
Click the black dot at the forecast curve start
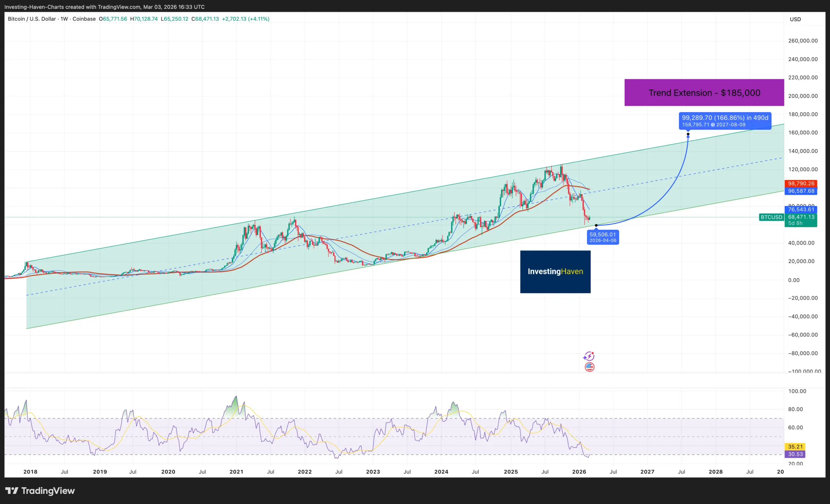coord(596,225)
